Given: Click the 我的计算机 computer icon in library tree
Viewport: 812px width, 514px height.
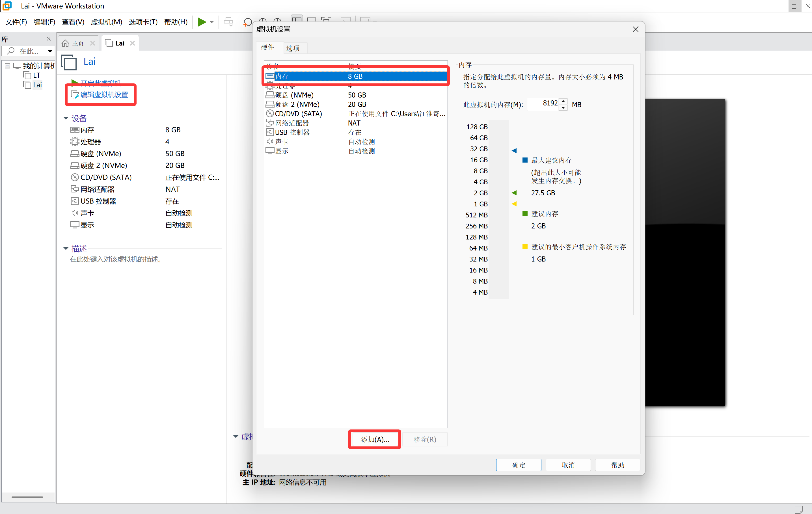Looking at the screenshot, I should coord(17,66).
